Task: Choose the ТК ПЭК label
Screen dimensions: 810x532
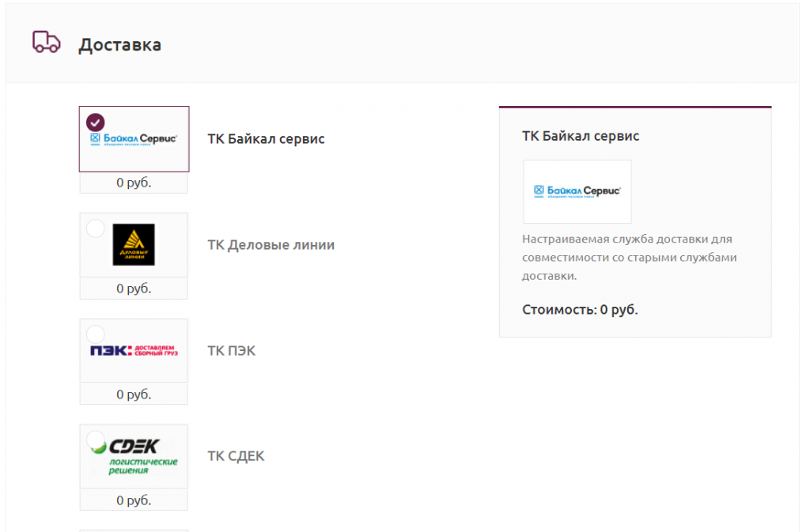Action: tap(232, 351)
